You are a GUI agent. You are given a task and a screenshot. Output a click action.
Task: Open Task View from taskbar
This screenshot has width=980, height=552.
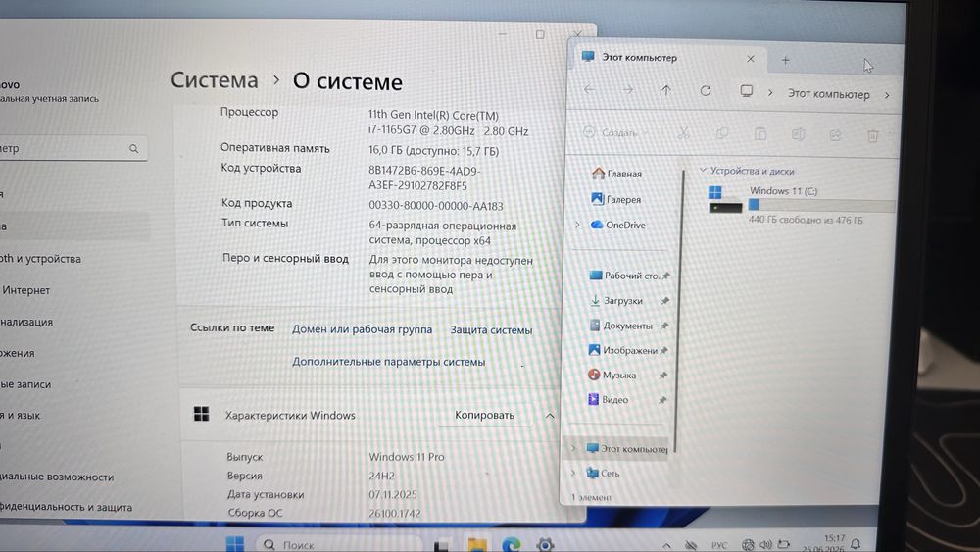(x=442, y=545)
